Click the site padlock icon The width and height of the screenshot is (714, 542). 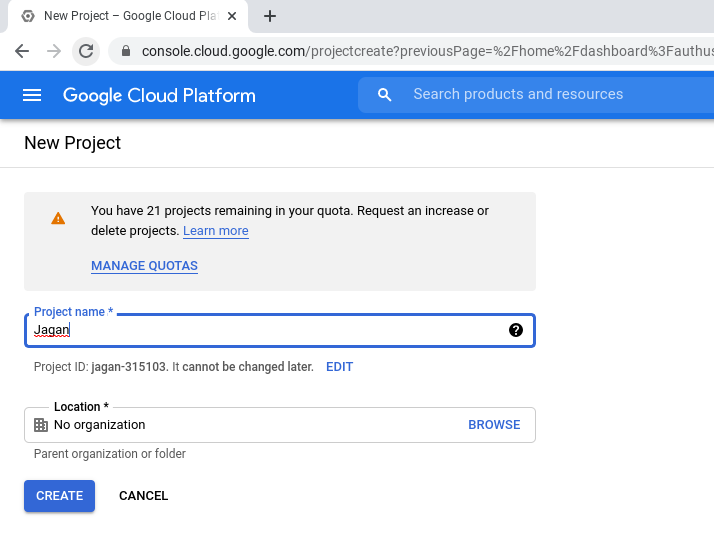tap(126, 51)
